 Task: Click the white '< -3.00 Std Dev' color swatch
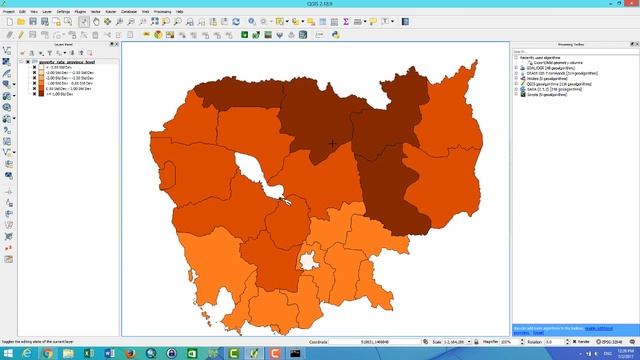click(41, 67)
